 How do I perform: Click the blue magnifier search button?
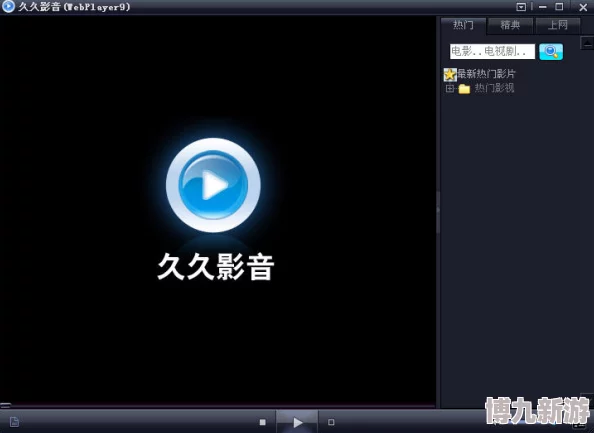point(551,52)
